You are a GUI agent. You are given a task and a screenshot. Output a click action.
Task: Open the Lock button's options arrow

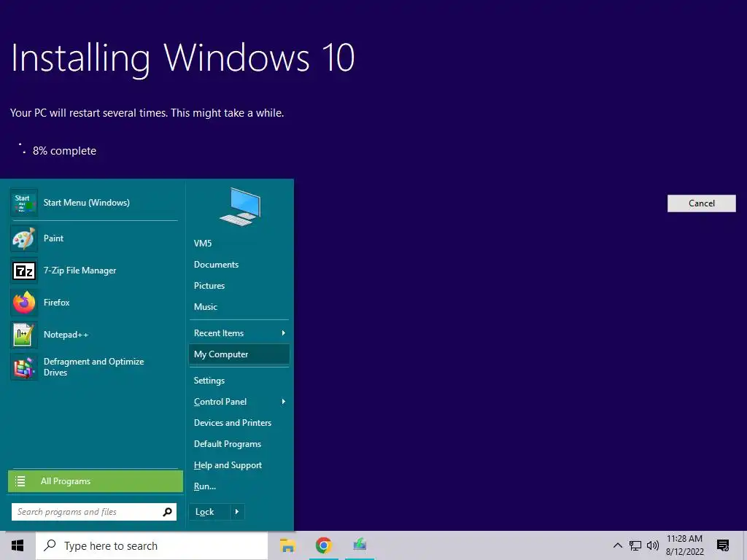point(237,512)
